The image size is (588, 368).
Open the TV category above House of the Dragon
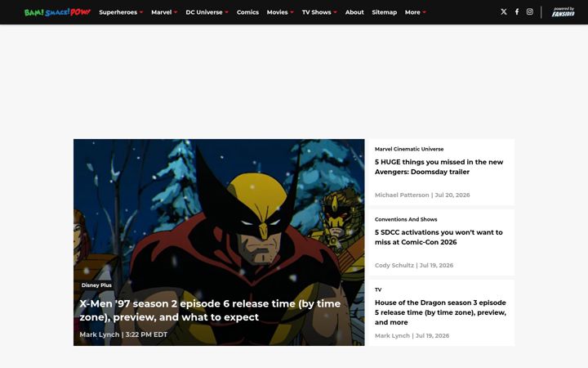[x=378, y=289]
